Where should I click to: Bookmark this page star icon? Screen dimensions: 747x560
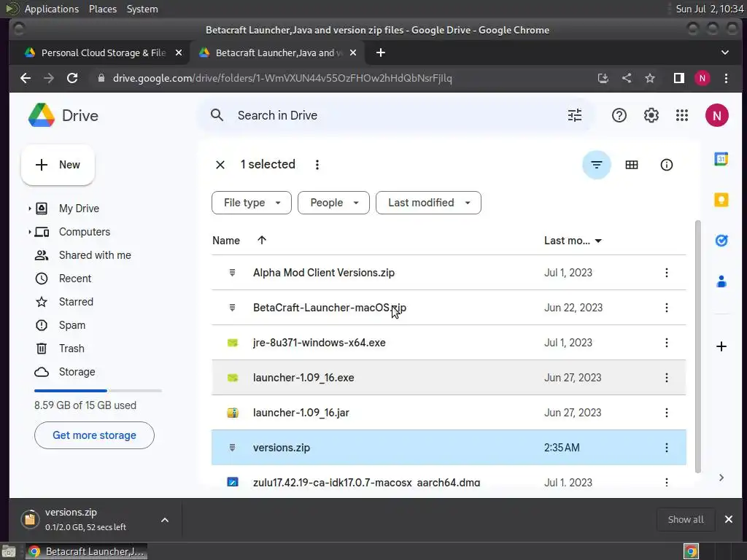(650, 78)
